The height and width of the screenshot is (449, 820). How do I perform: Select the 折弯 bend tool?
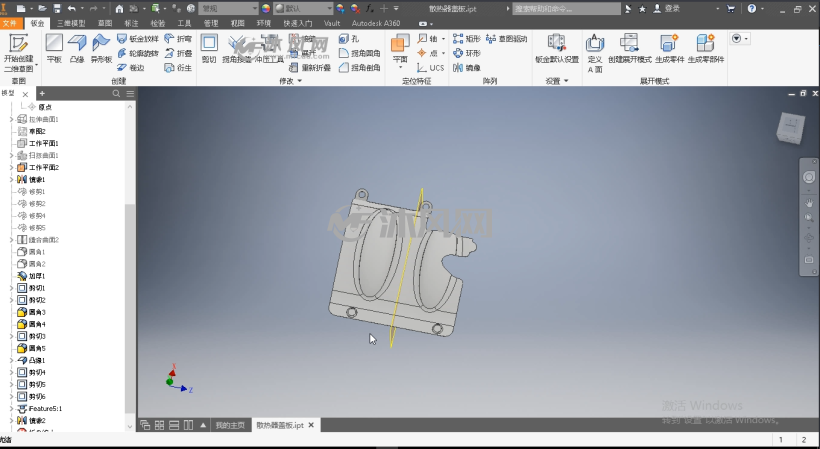[178, 39]
